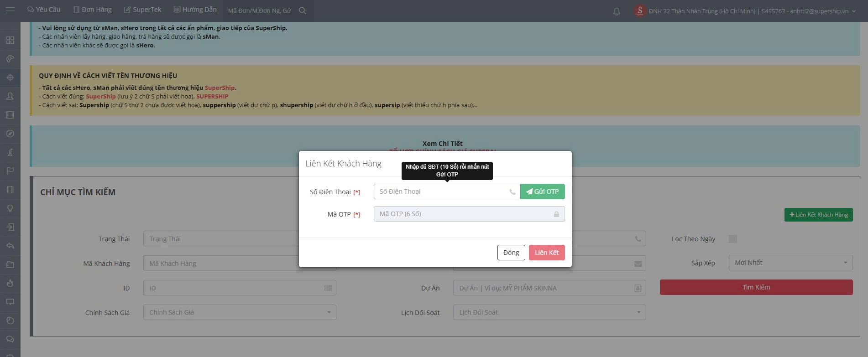Screen dimensions: 868x357
Task: Open the sign-in arrow sidebar icon
Action: [10, 227]
